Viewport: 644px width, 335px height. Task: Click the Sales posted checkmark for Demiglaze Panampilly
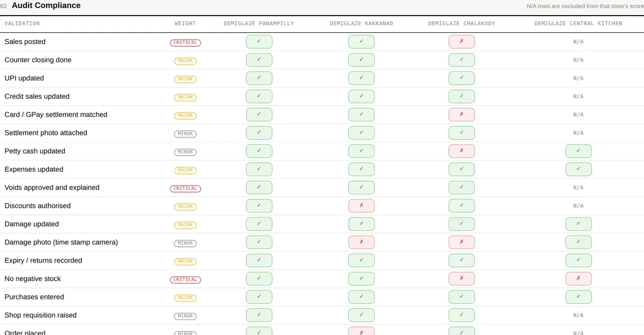coord(259,42)
